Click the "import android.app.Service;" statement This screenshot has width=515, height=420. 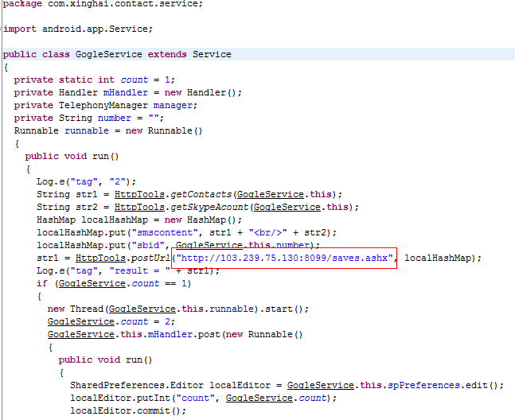coord(78,29)
